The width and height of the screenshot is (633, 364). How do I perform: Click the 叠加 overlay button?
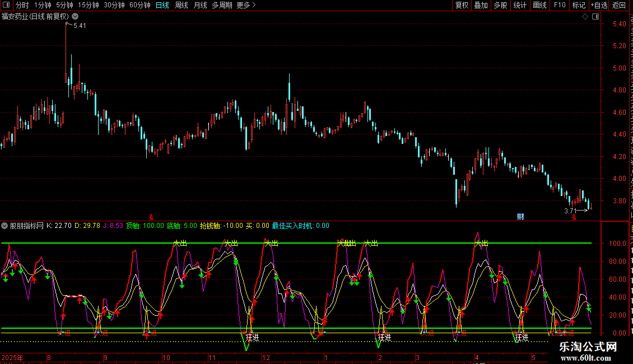(x=481, y=5)
